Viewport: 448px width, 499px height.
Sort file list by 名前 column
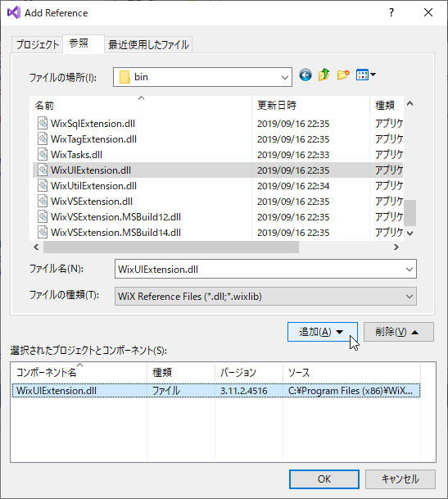142,106
